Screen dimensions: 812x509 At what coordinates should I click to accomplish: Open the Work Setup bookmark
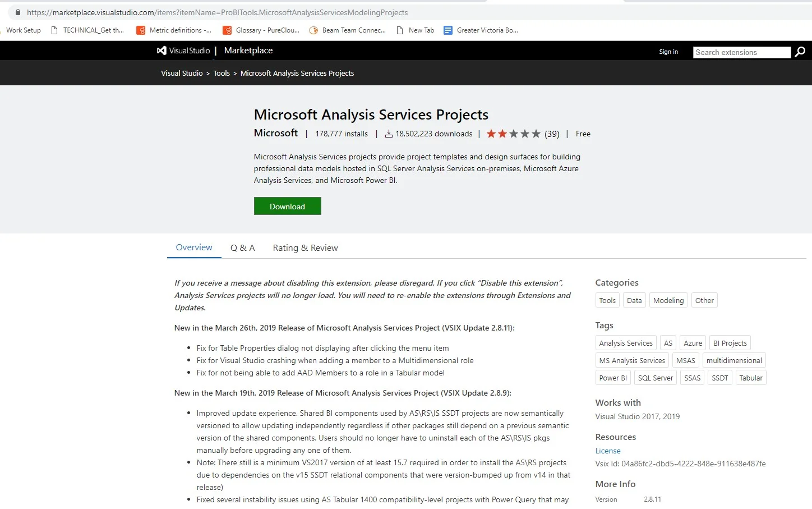click(24, 30)
